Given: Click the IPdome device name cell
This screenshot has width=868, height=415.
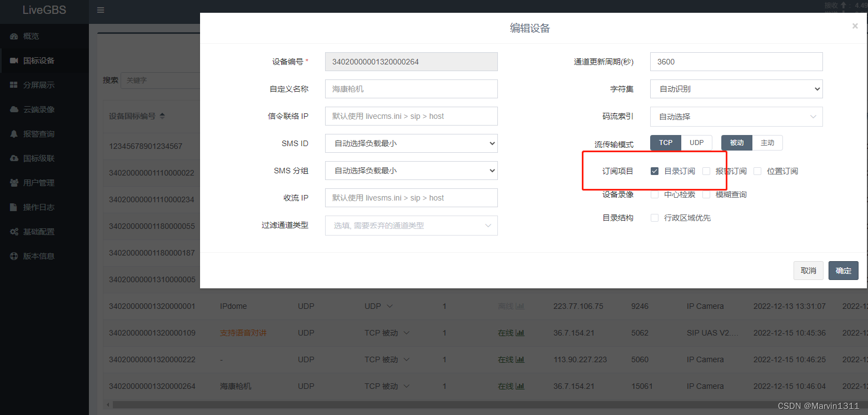Looking at the screenshot, I should pos(233,306).
